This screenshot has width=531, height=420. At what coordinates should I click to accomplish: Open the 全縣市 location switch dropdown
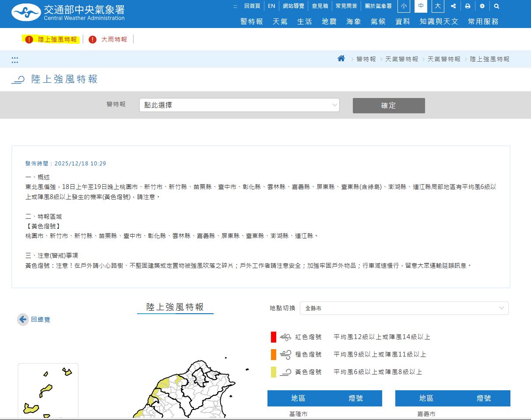click(x=403, y=308)
